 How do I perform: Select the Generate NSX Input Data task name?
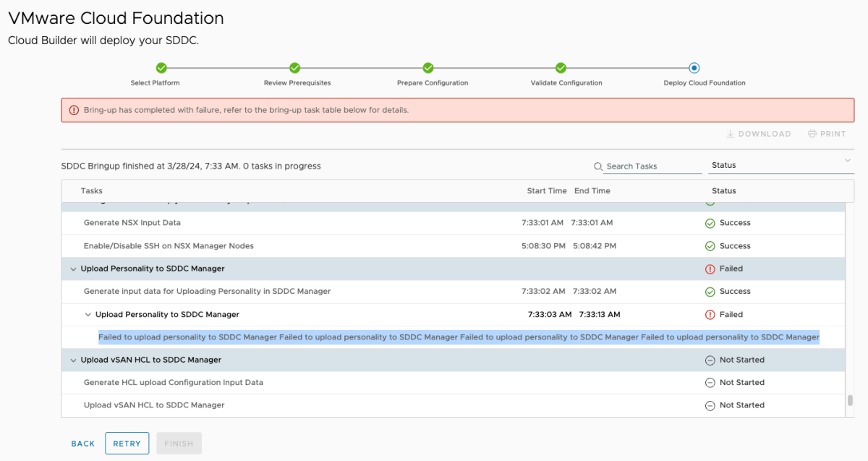(x=132, y=223)
